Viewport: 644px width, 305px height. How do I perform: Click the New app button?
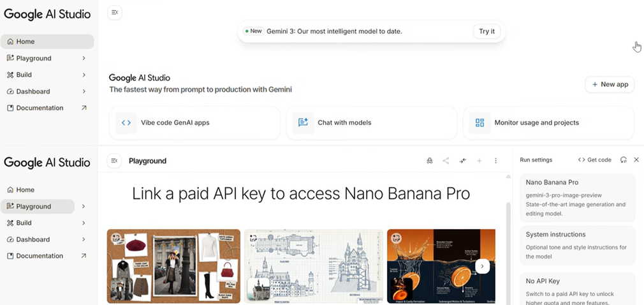coord(610,84)
